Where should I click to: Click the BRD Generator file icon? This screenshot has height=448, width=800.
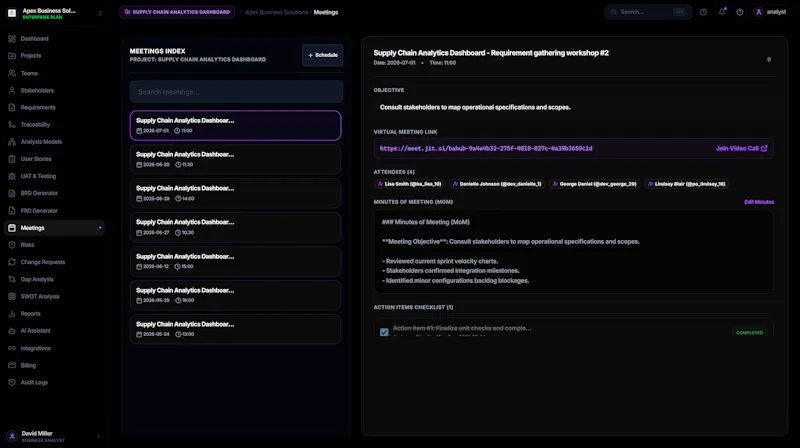click(x=12, y=193)
